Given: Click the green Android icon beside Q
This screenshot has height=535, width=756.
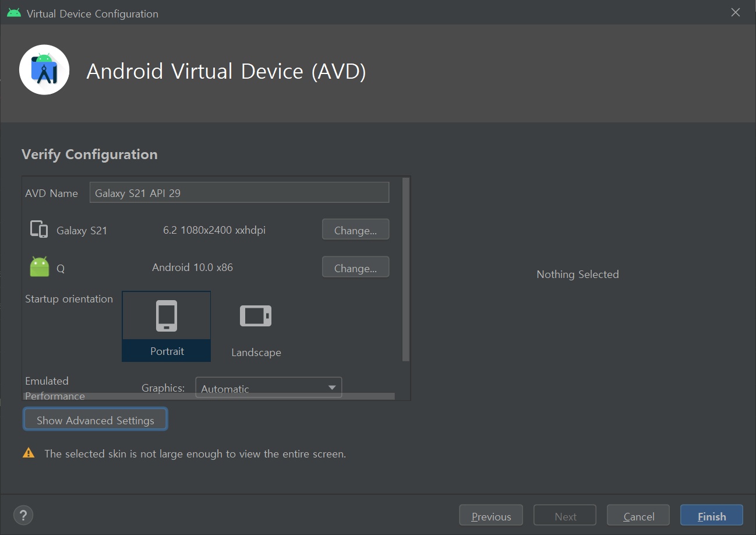Looking at the screenshot, I should click(x=40, y=267).
